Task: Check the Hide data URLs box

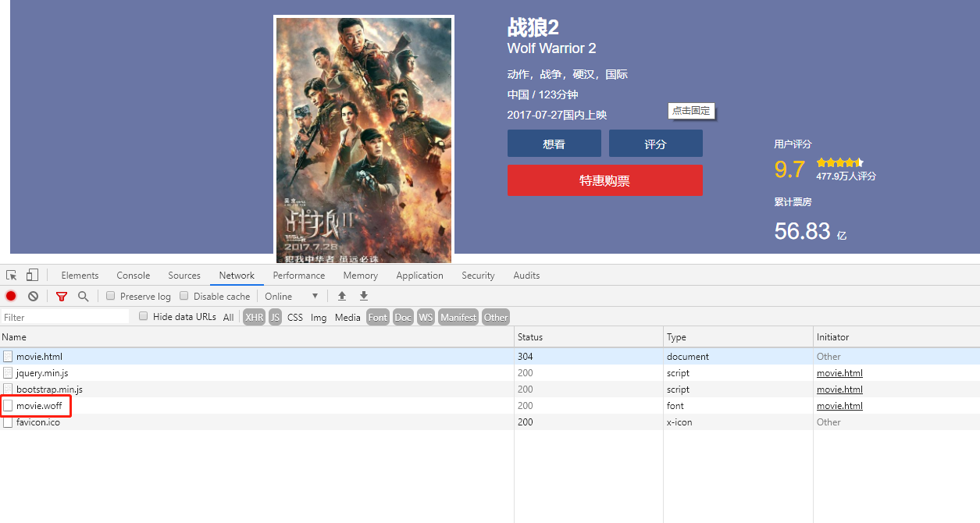Action: coord(144,316)
